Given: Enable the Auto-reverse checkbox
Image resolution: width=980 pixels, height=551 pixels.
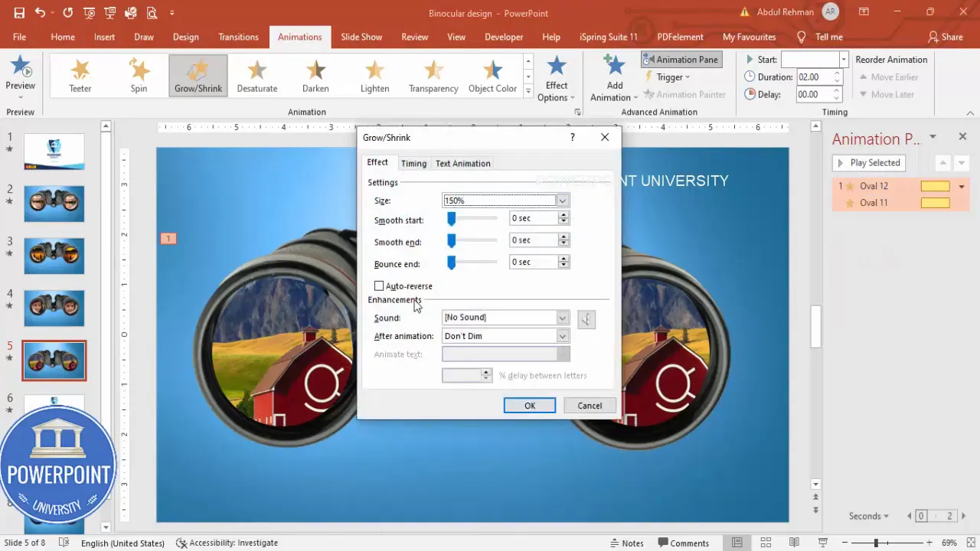Looking at the screenshot, I should pyautogui.click(x=379, y=286).
